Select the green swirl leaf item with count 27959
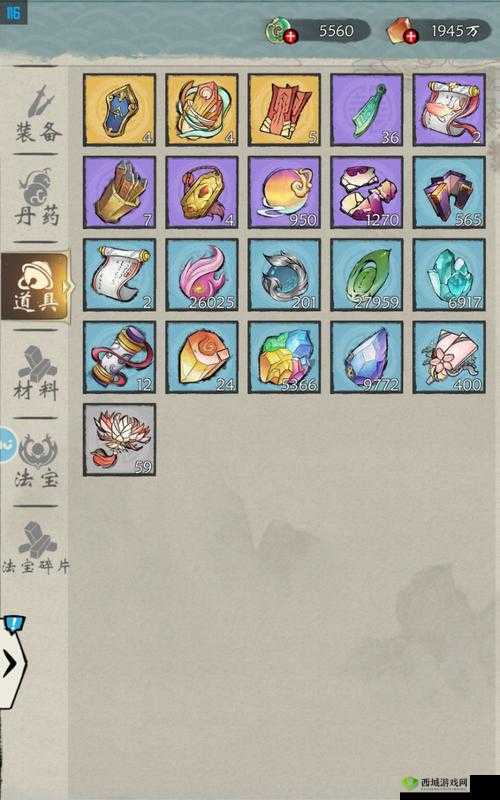The width and height of the screenshot is (500, 800). [367, 275]
